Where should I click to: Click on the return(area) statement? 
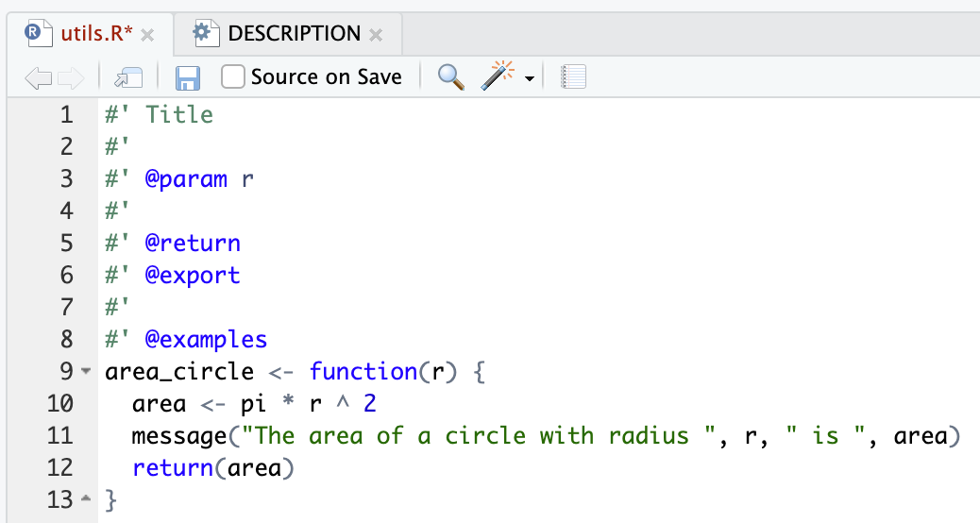tap(213, 468)
